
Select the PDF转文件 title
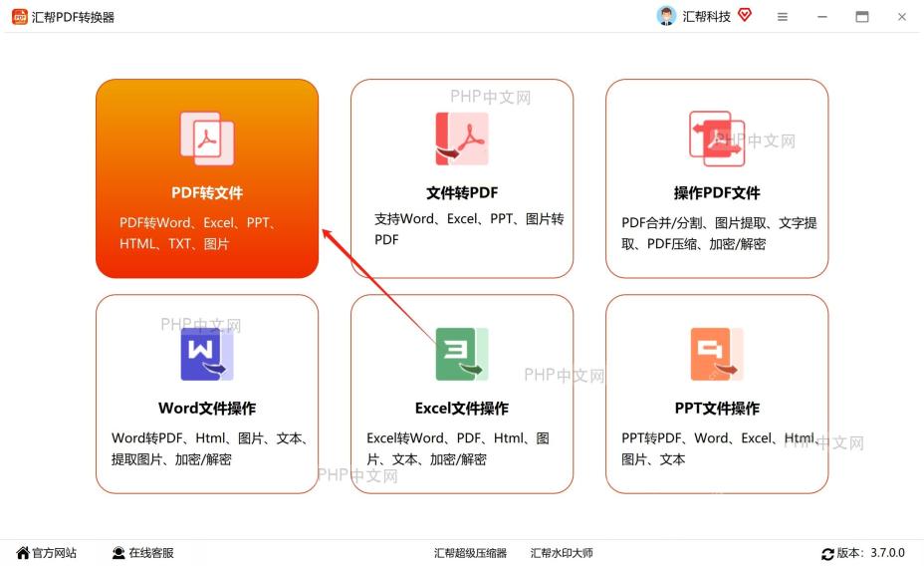207,192
